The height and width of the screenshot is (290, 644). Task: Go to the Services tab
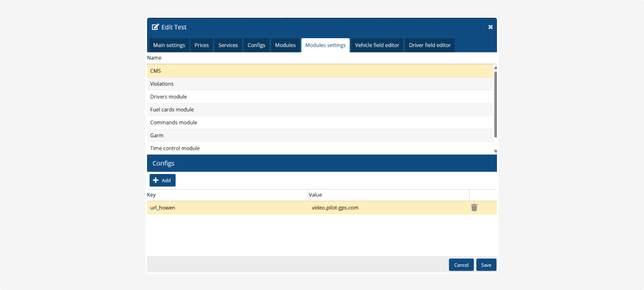point(228,45)
